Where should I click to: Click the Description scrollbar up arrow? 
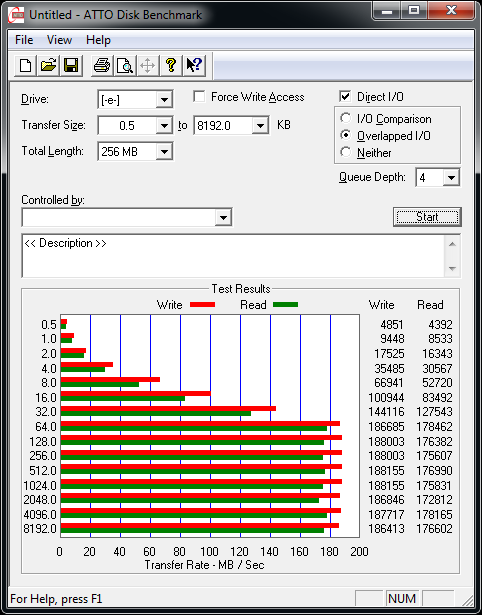pyautogui.click(x=452, y=244)
